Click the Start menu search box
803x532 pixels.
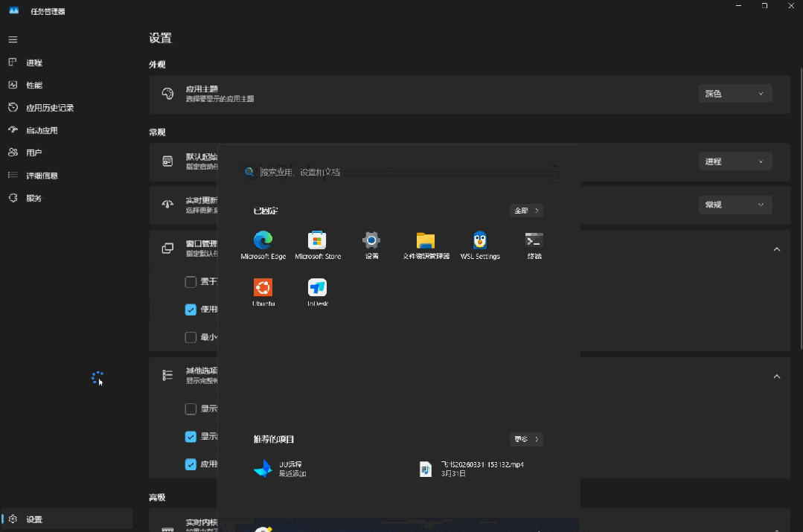click(x=400, y=172)
